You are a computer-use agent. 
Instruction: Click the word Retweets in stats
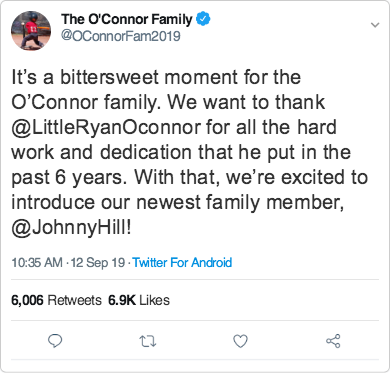tap(74, 300)
